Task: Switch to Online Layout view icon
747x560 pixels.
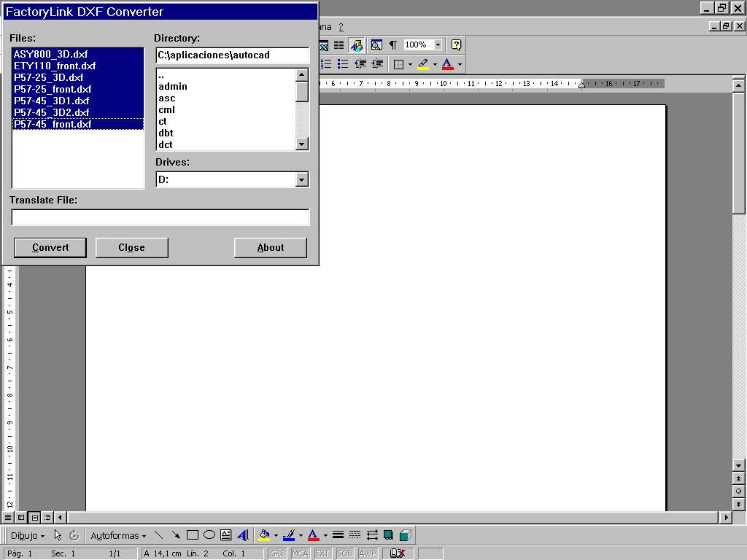Action: click(21, 517)
